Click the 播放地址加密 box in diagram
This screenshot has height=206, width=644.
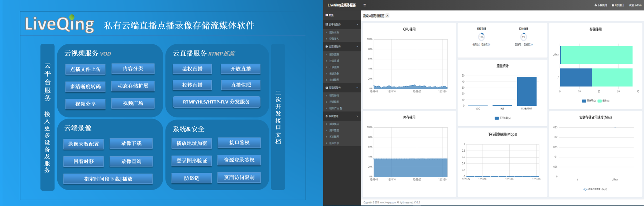click(192, 143)
